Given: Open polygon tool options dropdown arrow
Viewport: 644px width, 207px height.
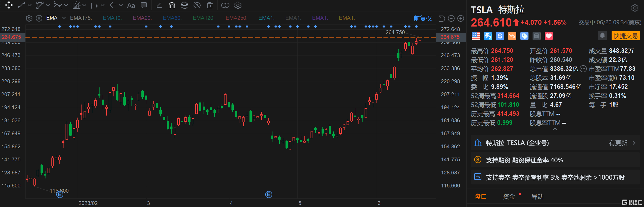Looking at the screenshot, I should [48, 5].
